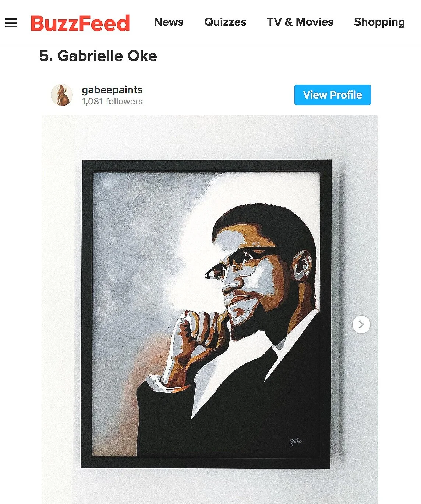Click the BuzzFeed logo
Screen dimensions: 421x504
[80, 23]
